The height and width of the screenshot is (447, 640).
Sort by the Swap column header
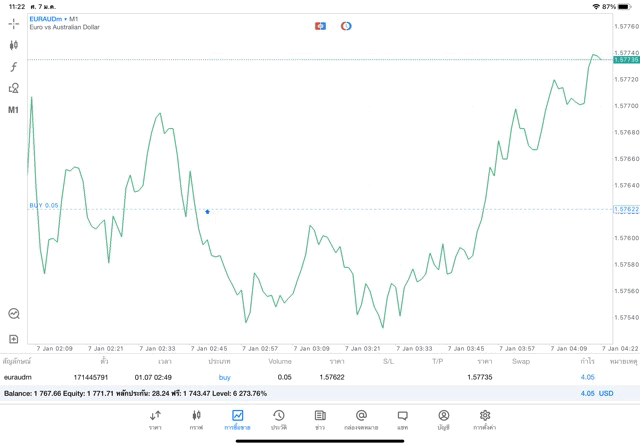click(521, 361)
